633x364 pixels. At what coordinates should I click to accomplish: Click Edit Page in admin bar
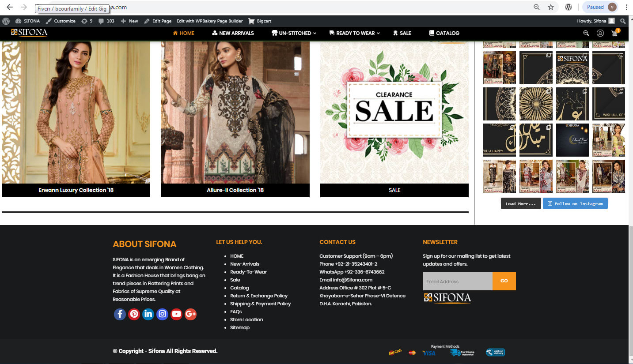[x=158, y=21]
